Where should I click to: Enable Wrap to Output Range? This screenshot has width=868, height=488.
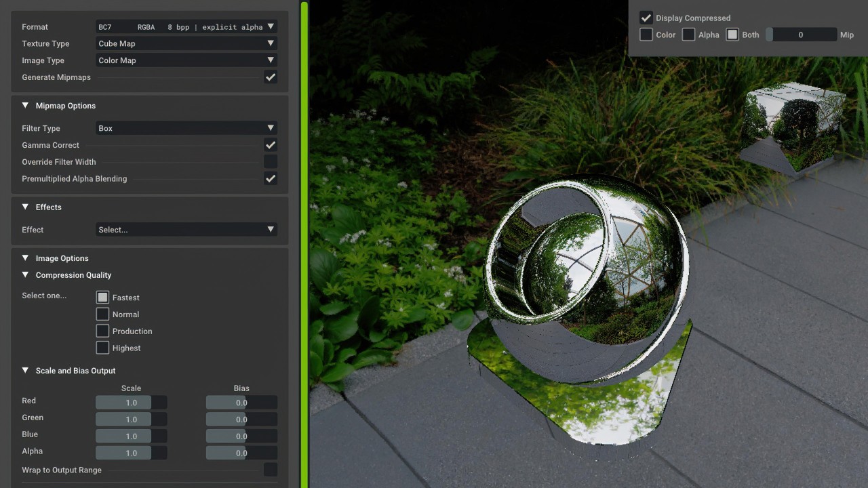pos(270,469)
